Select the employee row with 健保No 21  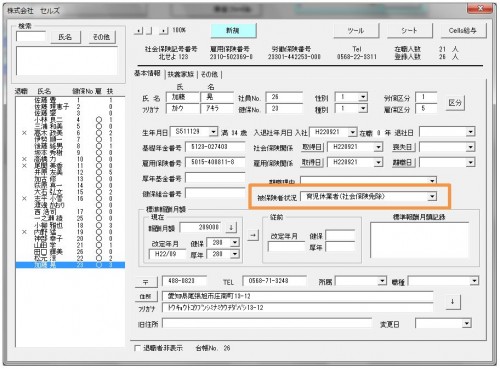click(x=70, y=245)
